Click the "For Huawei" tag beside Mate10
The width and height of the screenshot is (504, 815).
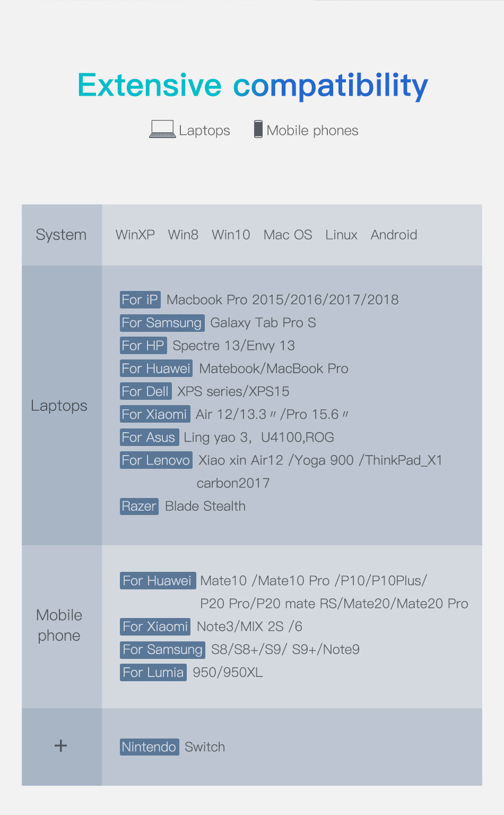tap(158, 580)
